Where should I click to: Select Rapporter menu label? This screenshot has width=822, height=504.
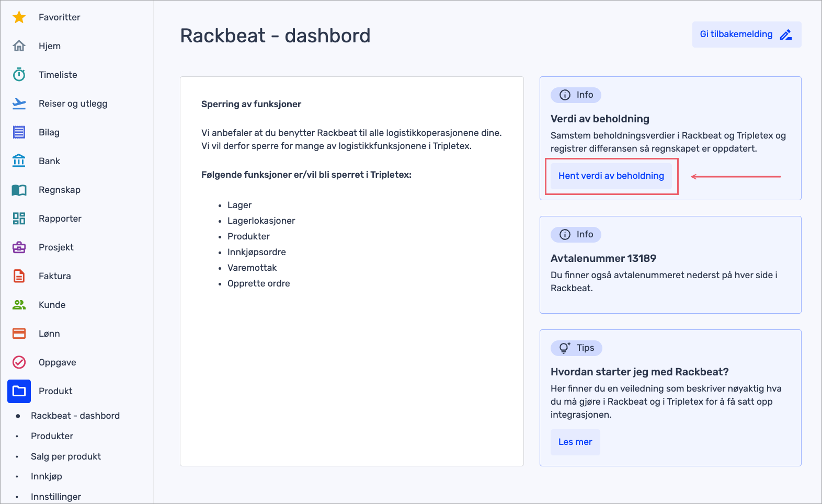(60, 219)
